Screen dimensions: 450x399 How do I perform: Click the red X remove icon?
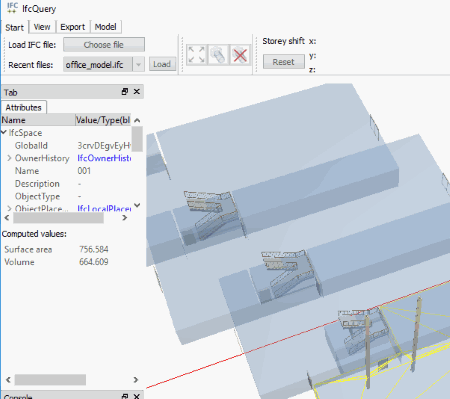(x=240, y=55)
